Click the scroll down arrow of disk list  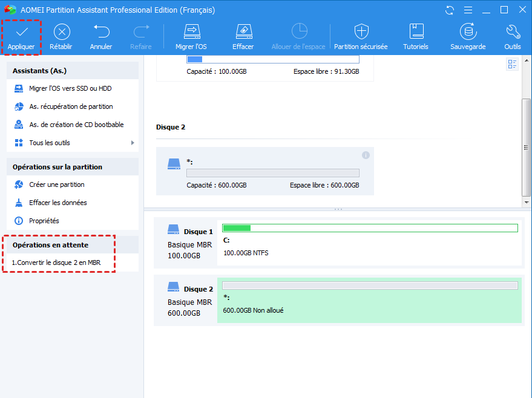click(527, 203)
